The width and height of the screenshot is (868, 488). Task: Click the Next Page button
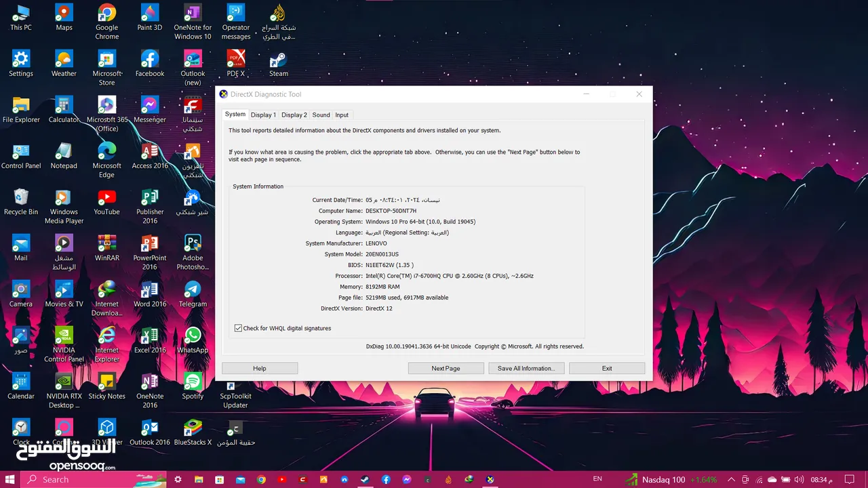446,368
